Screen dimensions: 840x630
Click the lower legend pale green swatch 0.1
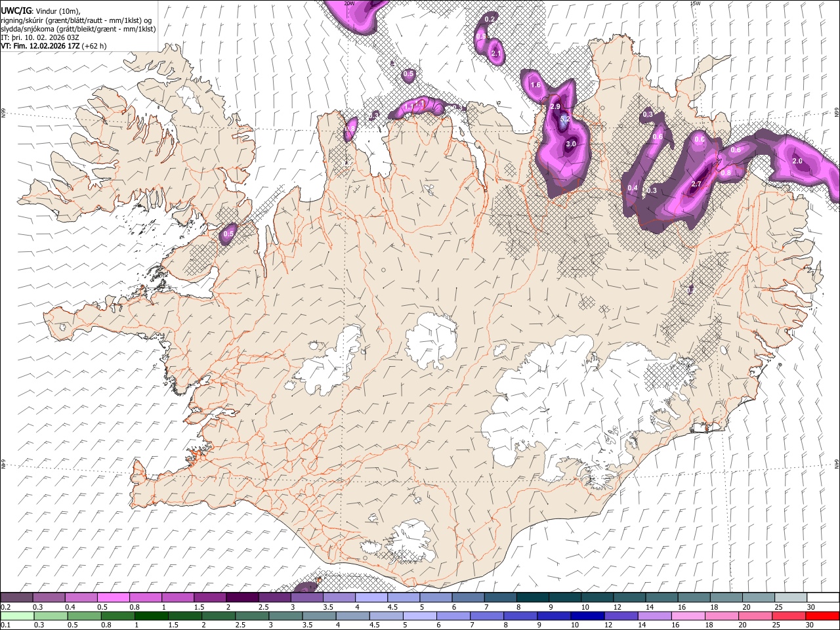pos(18,616)
